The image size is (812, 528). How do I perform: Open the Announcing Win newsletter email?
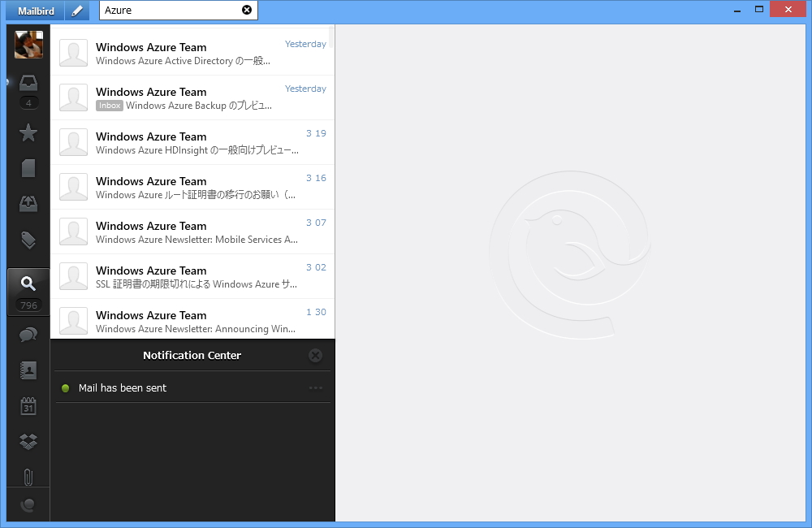coord(192,320)
